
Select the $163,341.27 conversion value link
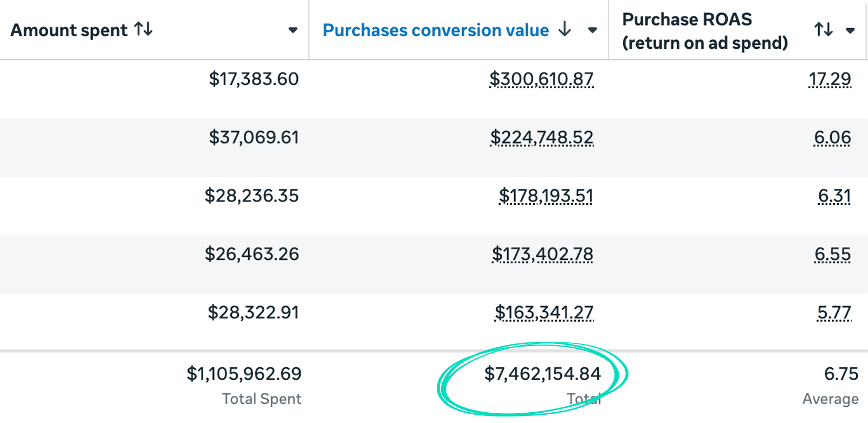click(543, 313)
